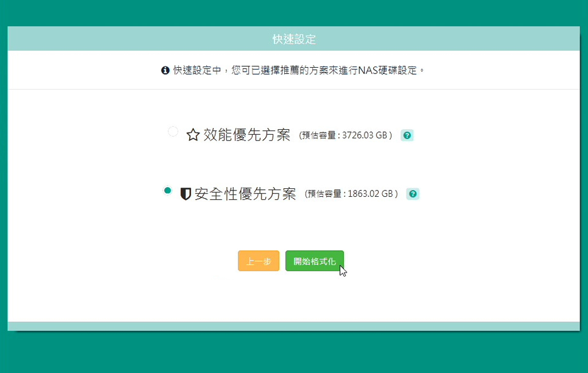588x373 pixels.
Task: Click the 效能優先方案 label text
Action: [247, 135]
